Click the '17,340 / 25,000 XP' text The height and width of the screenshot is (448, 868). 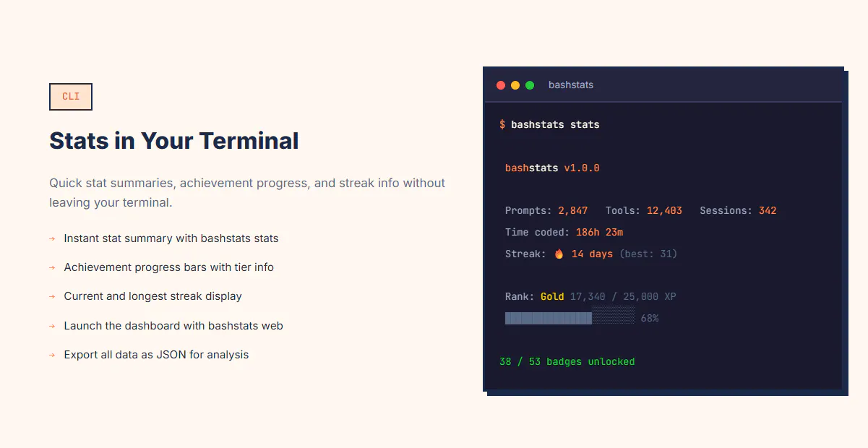623,296
